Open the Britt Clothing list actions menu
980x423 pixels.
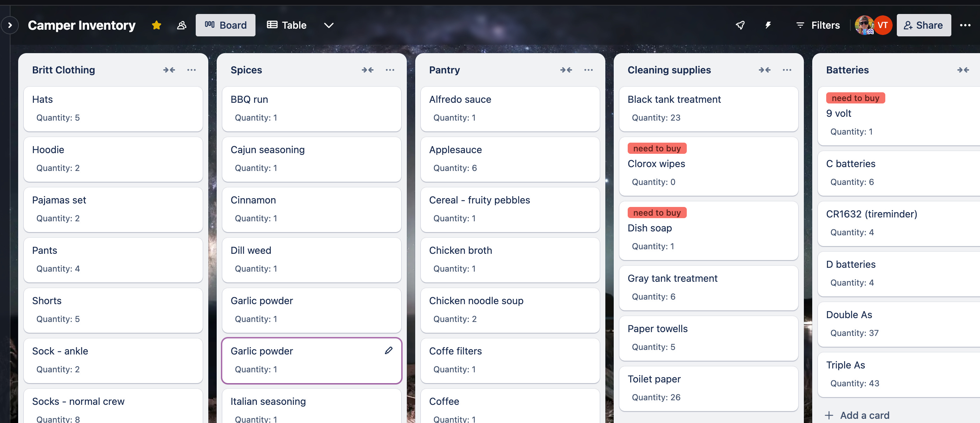192,70
